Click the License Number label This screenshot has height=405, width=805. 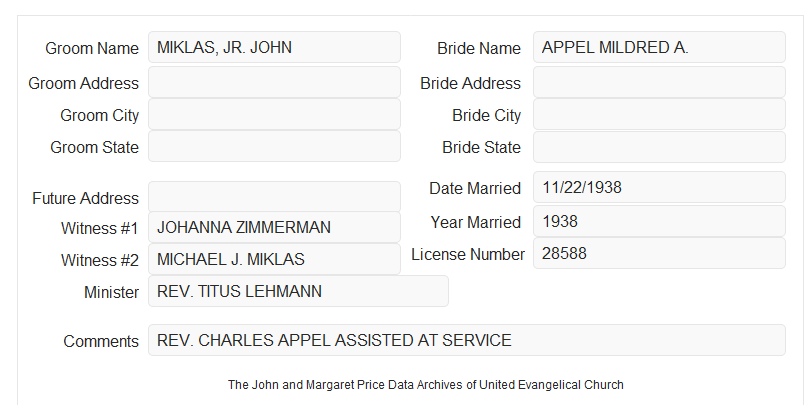[468, 255]
